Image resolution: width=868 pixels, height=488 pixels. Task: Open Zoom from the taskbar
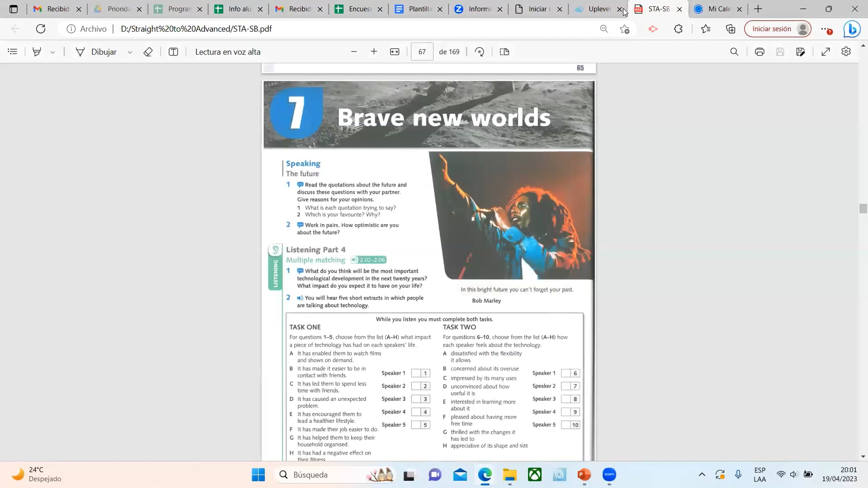[x=609, y=475]
